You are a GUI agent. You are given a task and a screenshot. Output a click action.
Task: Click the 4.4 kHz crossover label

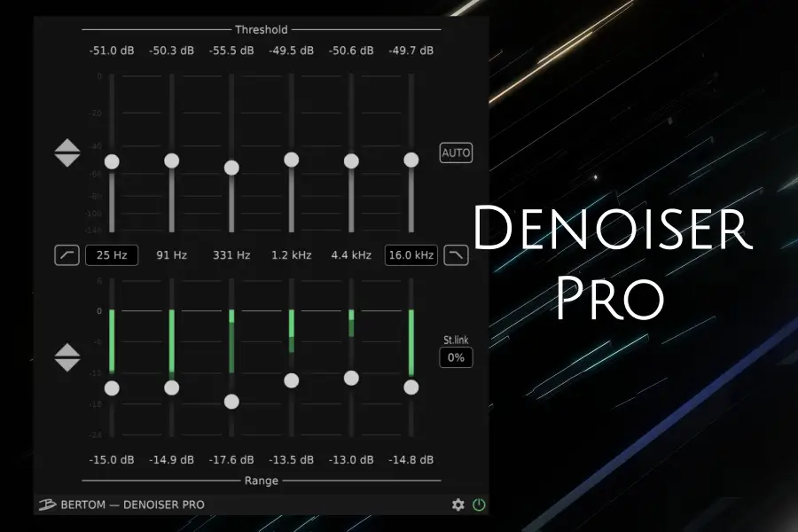pos(351,255)
